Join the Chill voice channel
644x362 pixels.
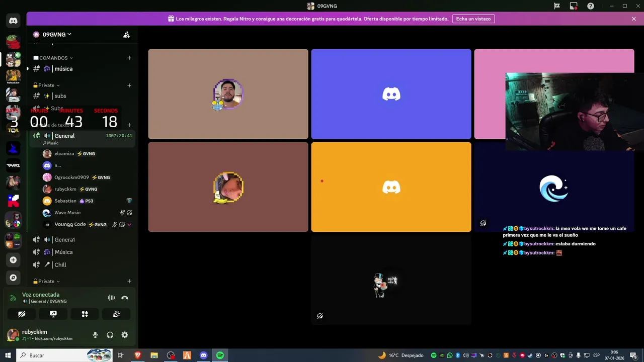click(82, 265)
